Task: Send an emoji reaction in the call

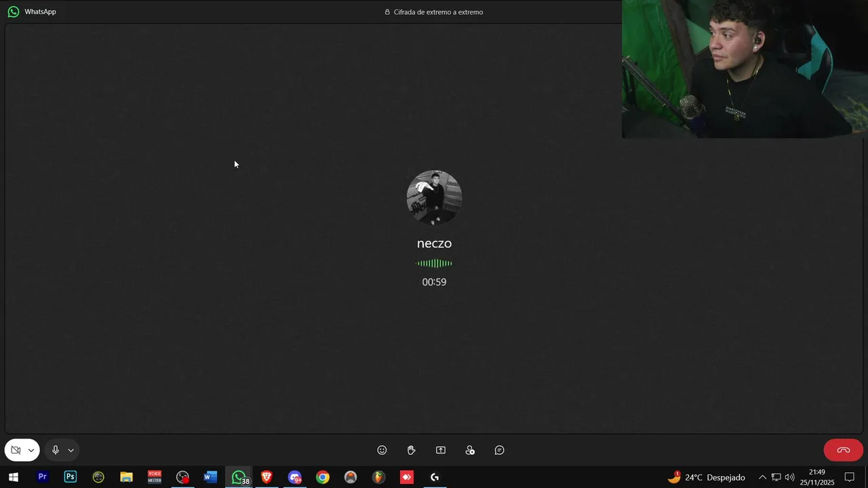Action: coord(382,450)
